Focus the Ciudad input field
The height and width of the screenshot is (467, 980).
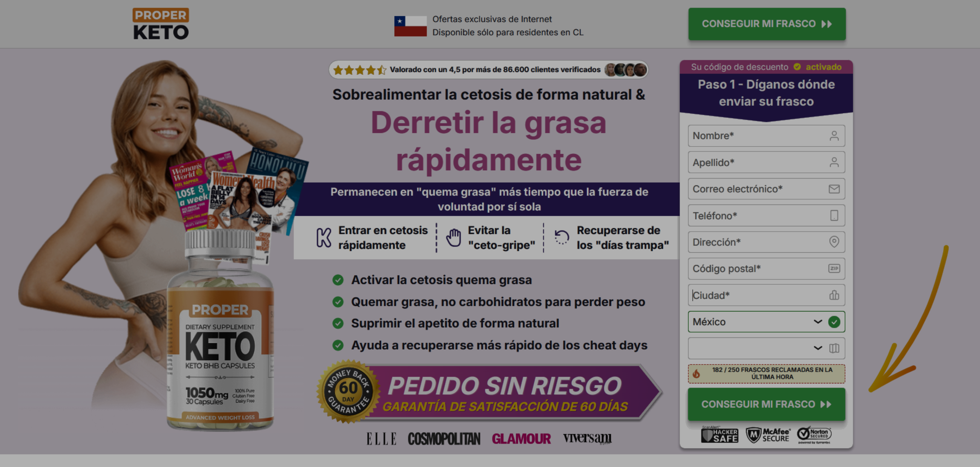pyautogui.click(x=766, y=295)
